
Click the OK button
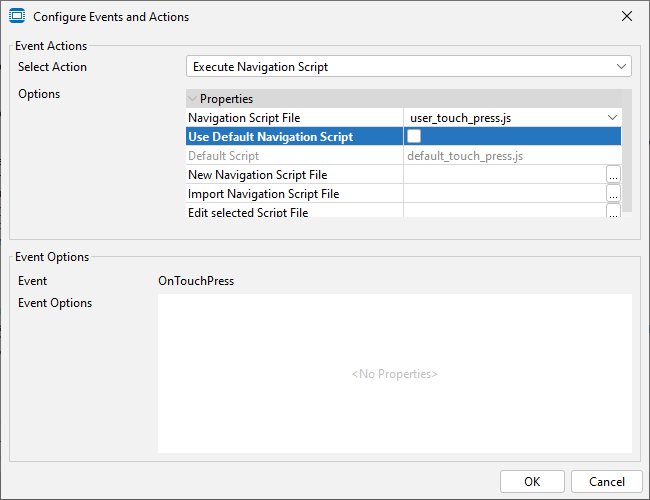coord(532,481)
